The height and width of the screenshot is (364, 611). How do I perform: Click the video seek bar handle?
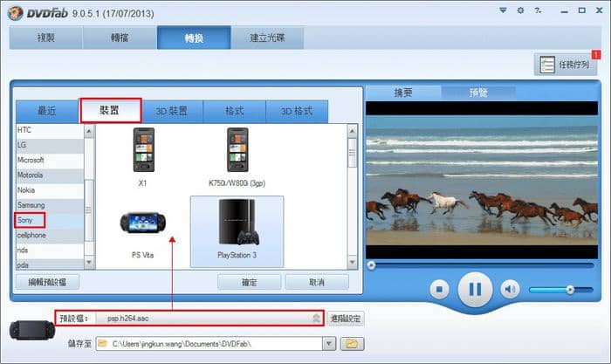pos(371,265)
